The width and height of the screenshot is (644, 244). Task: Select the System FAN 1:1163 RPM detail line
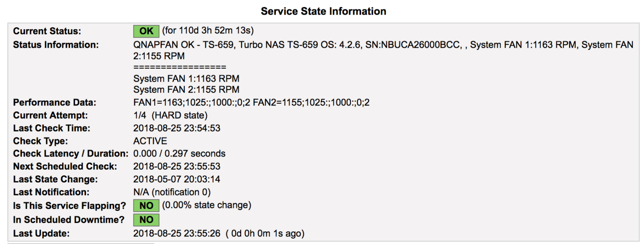pyautogui.click(x=186, y=79)
